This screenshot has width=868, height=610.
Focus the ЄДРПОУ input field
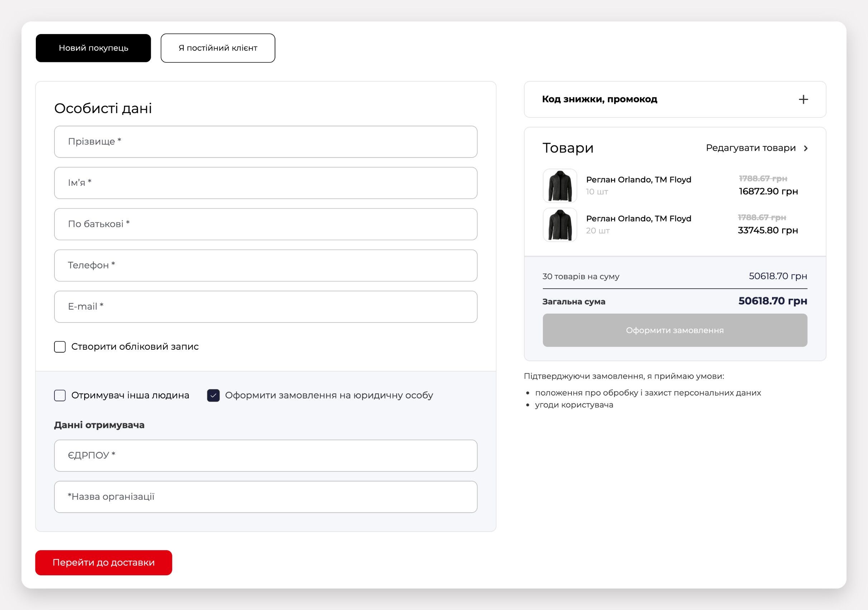click(x=265, y=455)
